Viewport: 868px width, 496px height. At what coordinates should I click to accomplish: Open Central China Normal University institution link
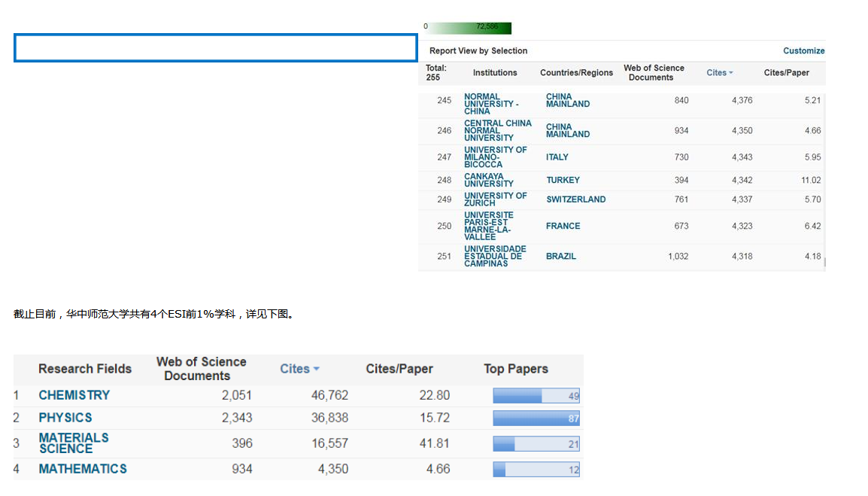(x=497, y=130)
